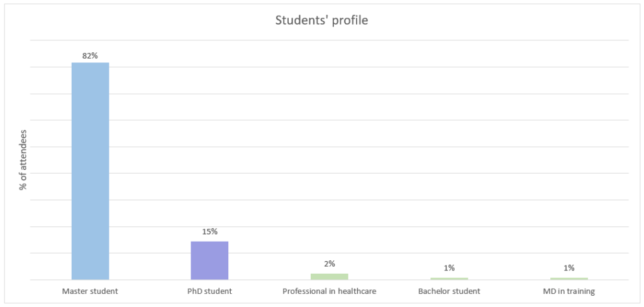The image size is (644, 307).
Task: Select the thin MD in training bar
Action: [x=569, y=279]
